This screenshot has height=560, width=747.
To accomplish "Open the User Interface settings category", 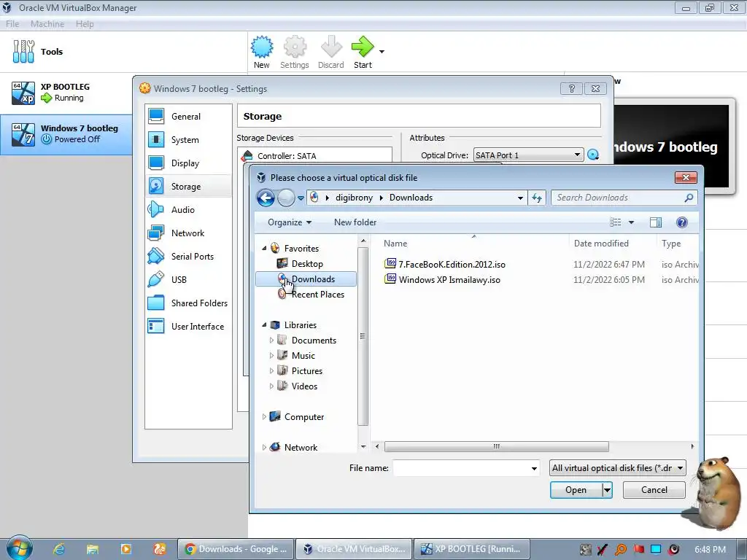I will pyautogui.click(x=189, y=326).
